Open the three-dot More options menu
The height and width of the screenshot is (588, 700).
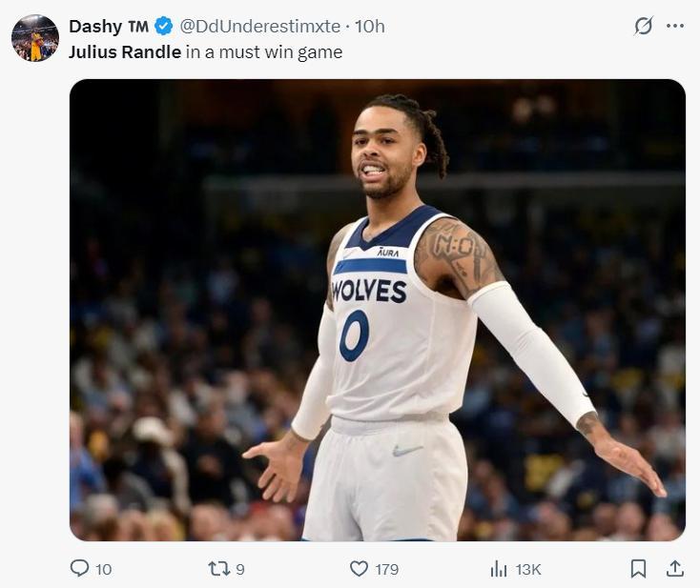(x=675, y=27)
